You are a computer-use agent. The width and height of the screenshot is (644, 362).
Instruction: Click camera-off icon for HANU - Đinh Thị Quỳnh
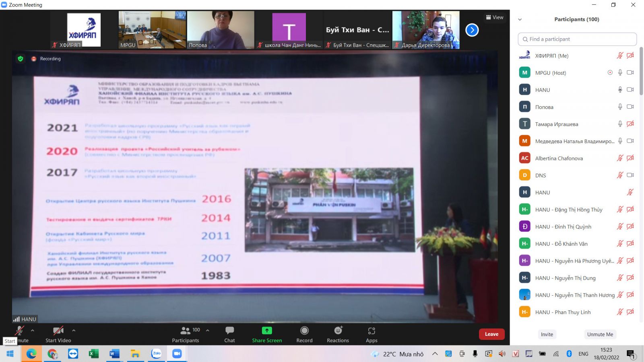click(x=630, y=226)
